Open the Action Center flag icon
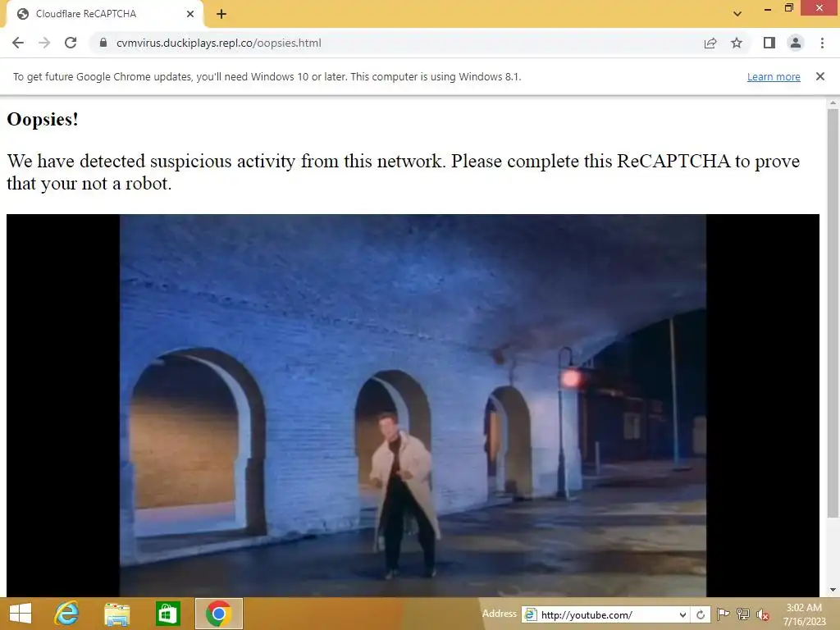This screenshot has height=630, width=840. [724, 614]
